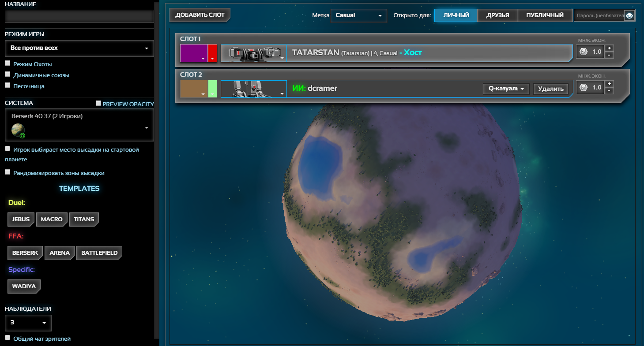Image resolution: width=644 pixels, height=346 pixels.
Task: Open Slot 2 brown primary color picker
Action: click(194, 89)
